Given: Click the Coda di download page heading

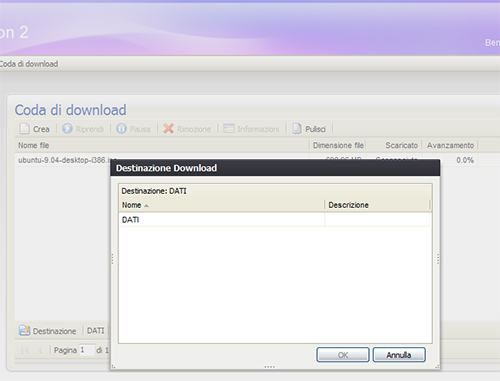Looking at the screenshot, I should pyautogui.click(x=70, y=110).
